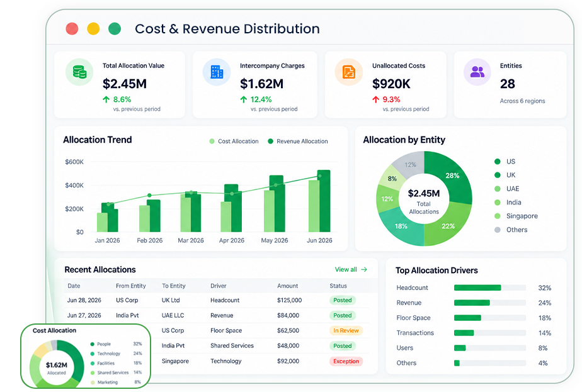This screenshot has width=582, height=392.
Task: Click the blue building icon for Intercompany Charges
Action: point(217,72)
